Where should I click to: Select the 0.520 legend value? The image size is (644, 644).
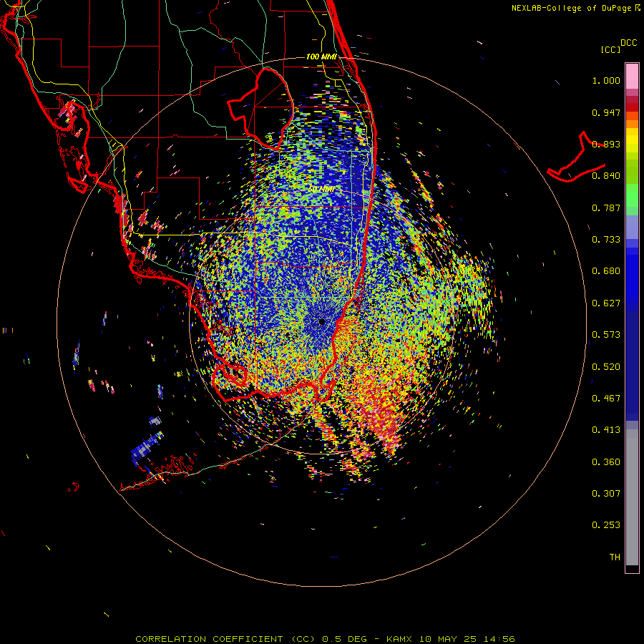click(x=606, y=367)
